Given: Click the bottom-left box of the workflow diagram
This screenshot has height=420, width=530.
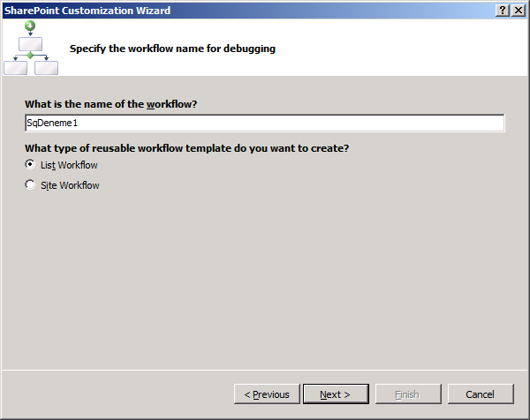Looking at the screenshot, I should pyautogui.click(x=16, y=68).
